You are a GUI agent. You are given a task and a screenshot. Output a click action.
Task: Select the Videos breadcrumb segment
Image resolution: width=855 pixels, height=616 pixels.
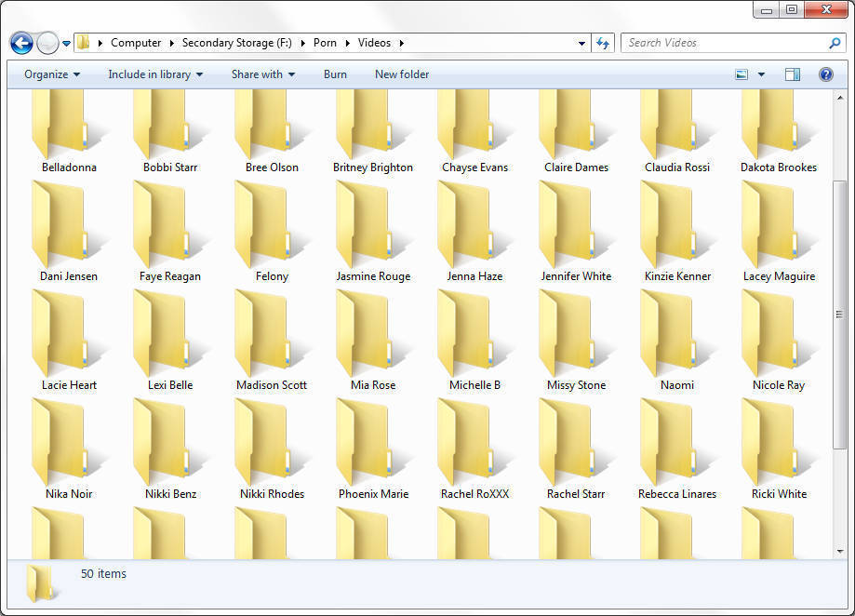[x=374, y=43]
